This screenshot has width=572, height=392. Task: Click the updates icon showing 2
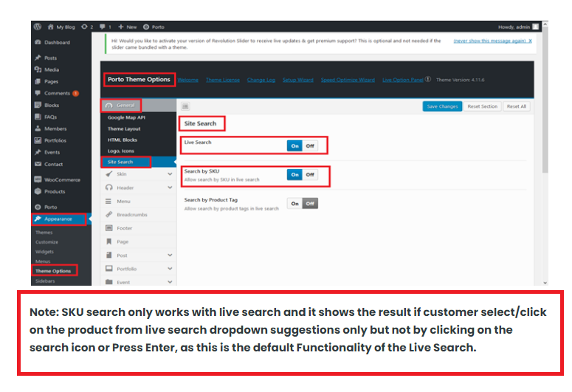[x=84, y=27]
